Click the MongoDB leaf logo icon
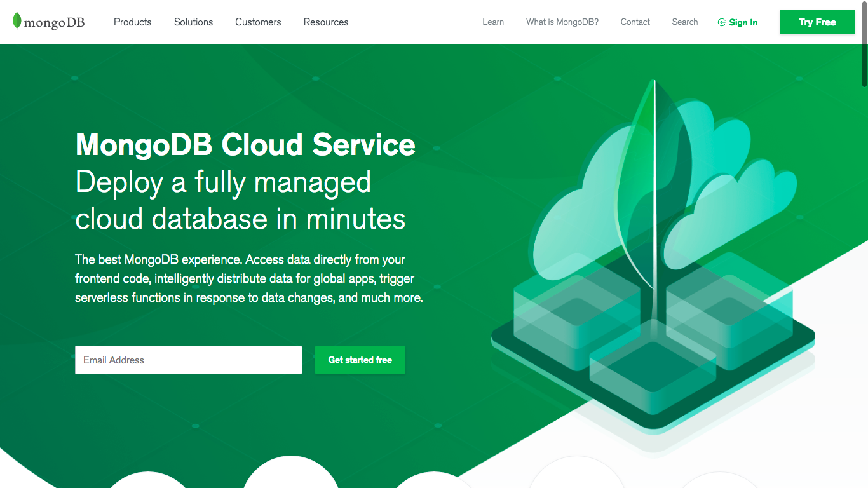 [x=18, y=22]
